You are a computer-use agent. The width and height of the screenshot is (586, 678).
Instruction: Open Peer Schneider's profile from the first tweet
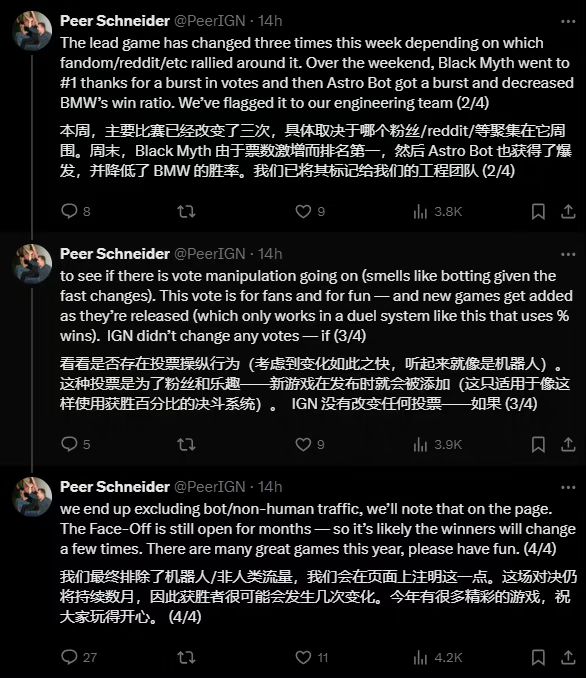tap(115, 21)
